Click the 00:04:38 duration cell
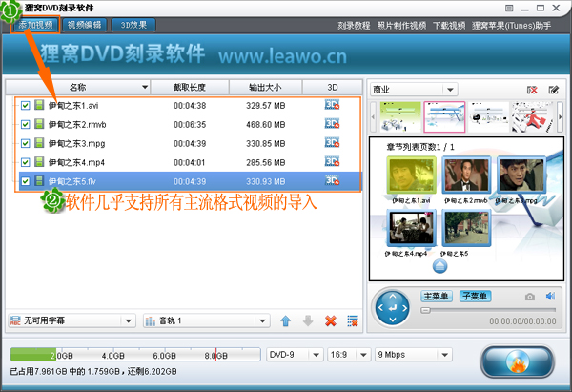Screen dimensions: 572x392 190,106
